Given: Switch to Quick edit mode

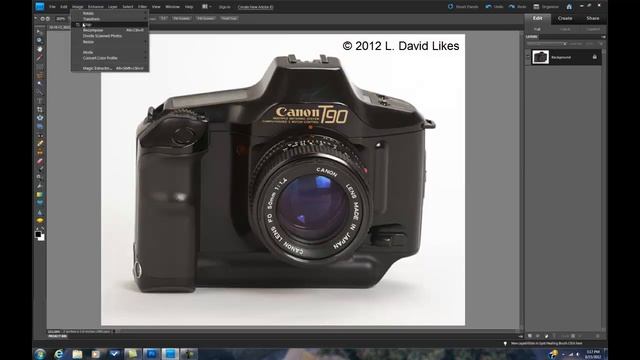Looking at the screenshot, I should [565, 29].
